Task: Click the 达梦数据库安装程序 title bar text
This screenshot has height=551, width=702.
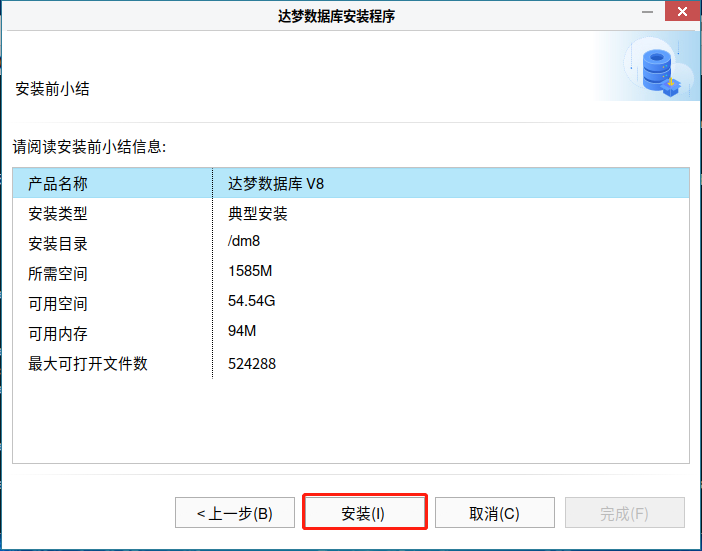Action: (x=336, y=16)
